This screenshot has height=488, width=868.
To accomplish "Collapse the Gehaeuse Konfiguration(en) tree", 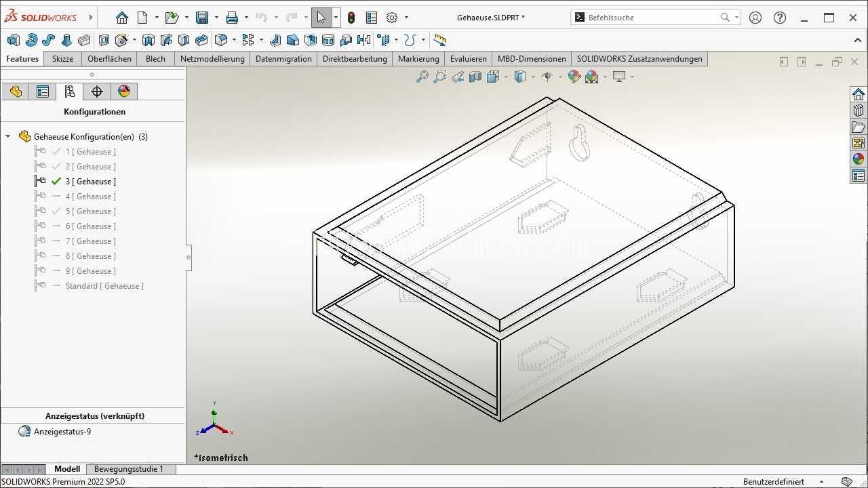I will [x=8, y=137].
